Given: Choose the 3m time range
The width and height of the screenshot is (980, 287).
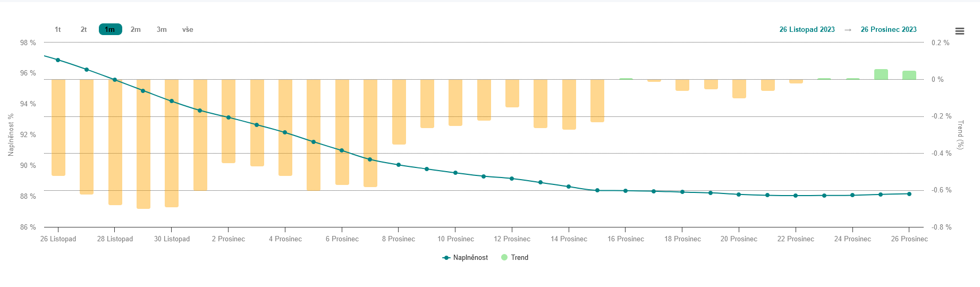Looking at the screenshot, I should pyautogui.click(x=162, y=30).
